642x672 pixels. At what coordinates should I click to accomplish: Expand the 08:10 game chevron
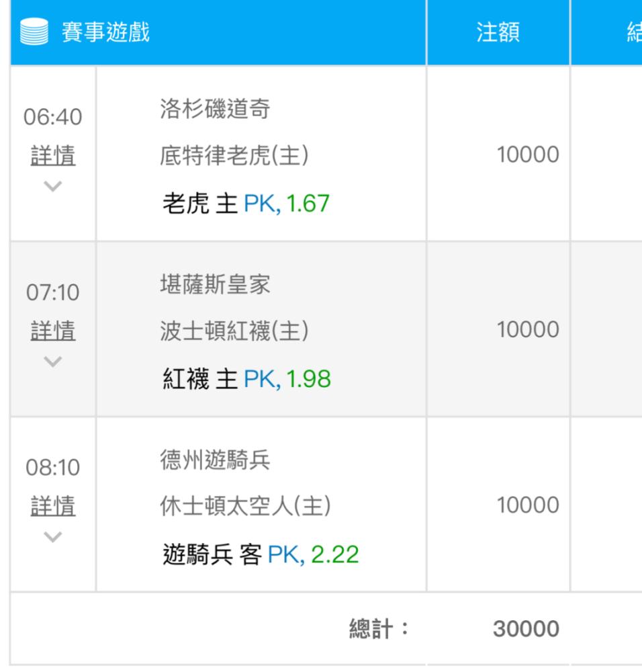pyautogui.click(x=52, y=536)
